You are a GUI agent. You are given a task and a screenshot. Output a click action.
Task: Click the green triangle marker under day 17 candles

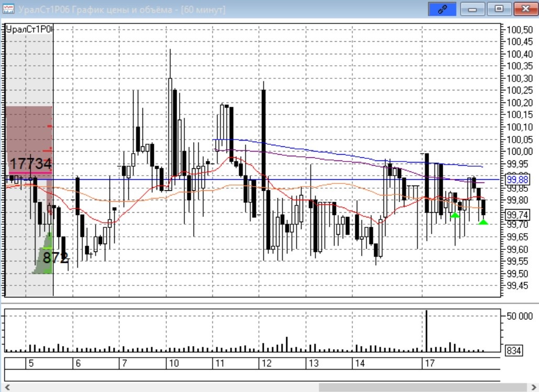click(455, 215)
